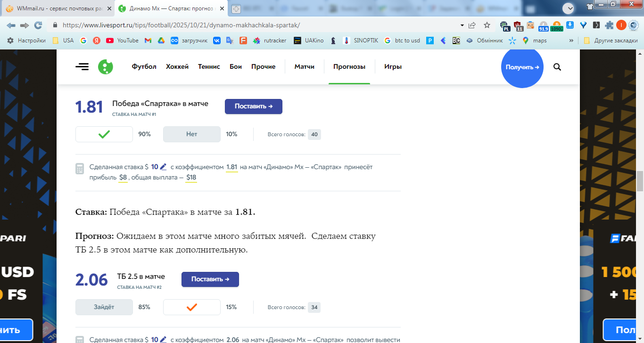Go to the Прогнозы page
Screen dimensions: 644x343
349,67
